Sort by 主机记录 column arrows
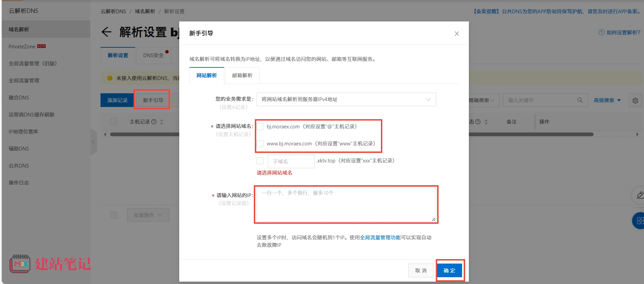Image resolution: width=644 pixels, height=284 pixels. [x=162, y=122]
